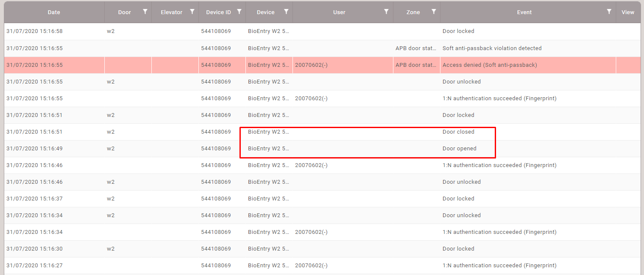Viewport: 644px width, 275px height.
Task: Click the Device ID filter icon
Action: tap(239, 12)
